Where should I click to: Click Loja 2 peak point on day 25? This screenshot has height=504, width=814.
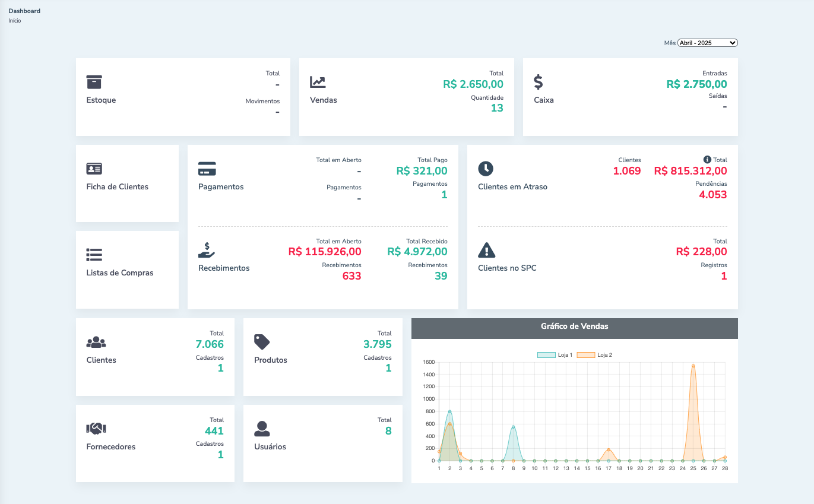pos(693,366)
